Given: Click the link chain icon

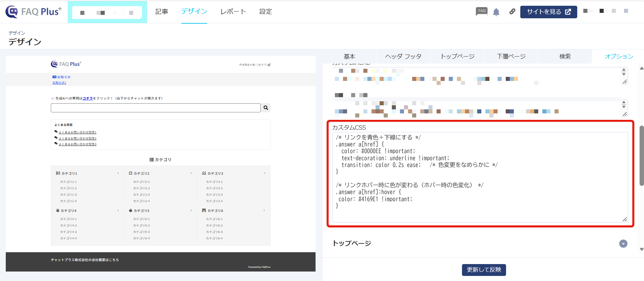Looking at the screenshot, I should pyautogui.click(x=512, y=12).
